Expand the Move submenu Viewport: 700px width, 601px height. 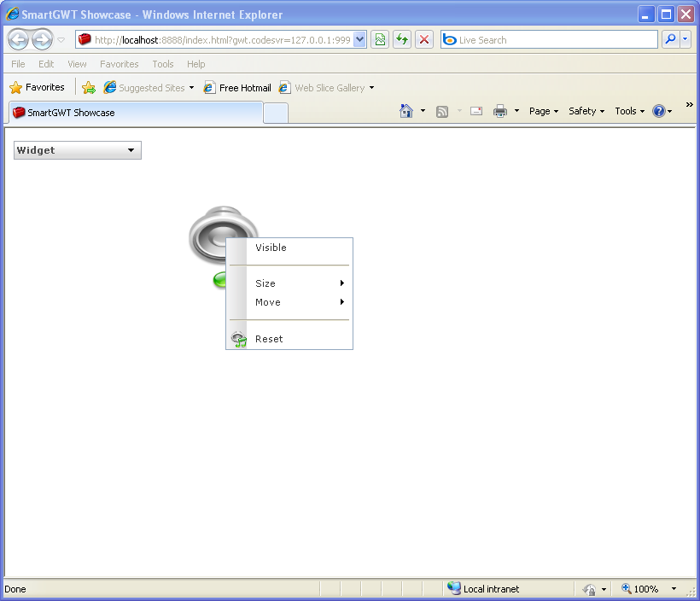289,302
